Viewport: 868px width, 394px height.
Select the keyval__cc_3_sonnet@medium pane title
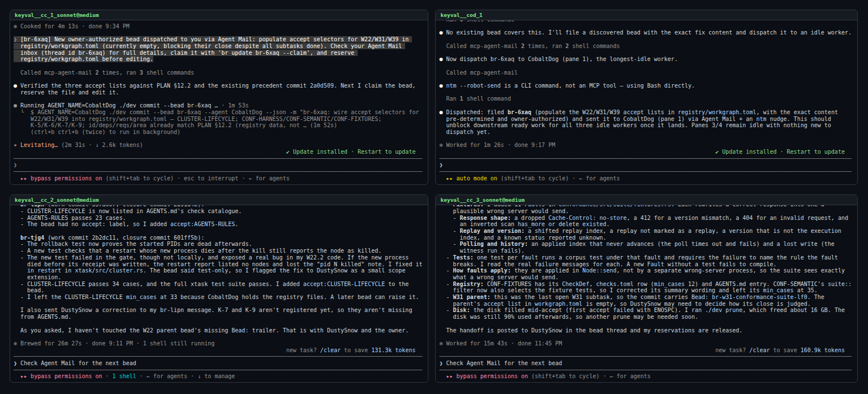coord(483,200)
